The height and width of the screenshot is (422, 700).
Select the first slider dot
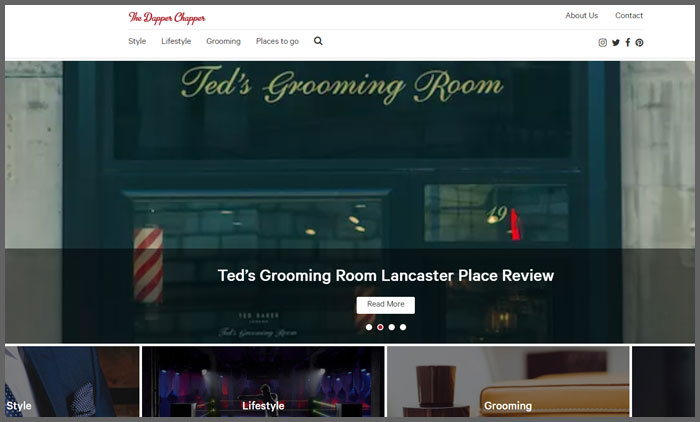369,327
